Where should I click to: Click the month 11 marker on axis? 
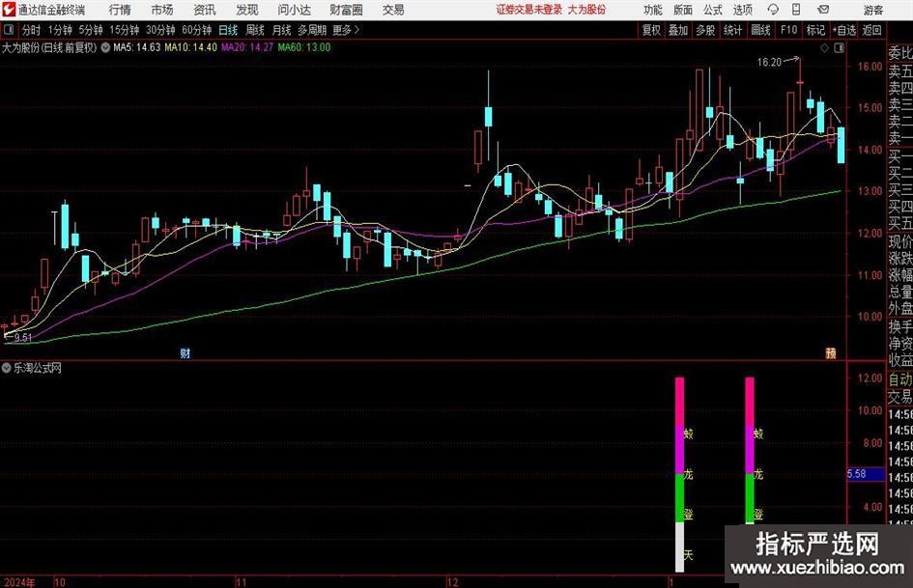coord(242,582)
